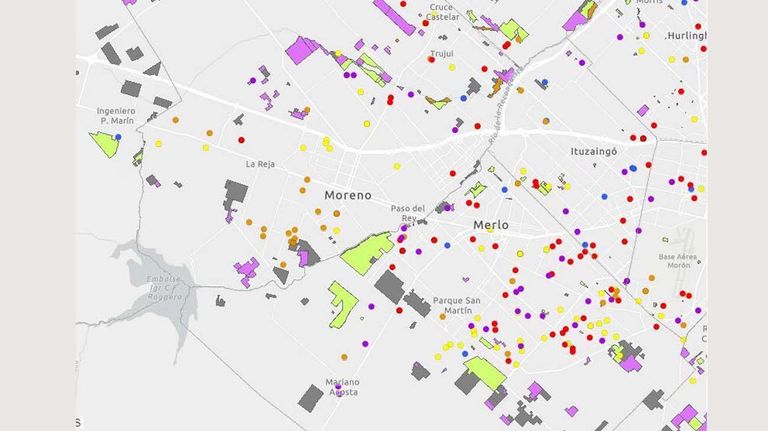Click the La Reja place label
Viewport: 768px width, 431px height.
click(x=260, y=164)
